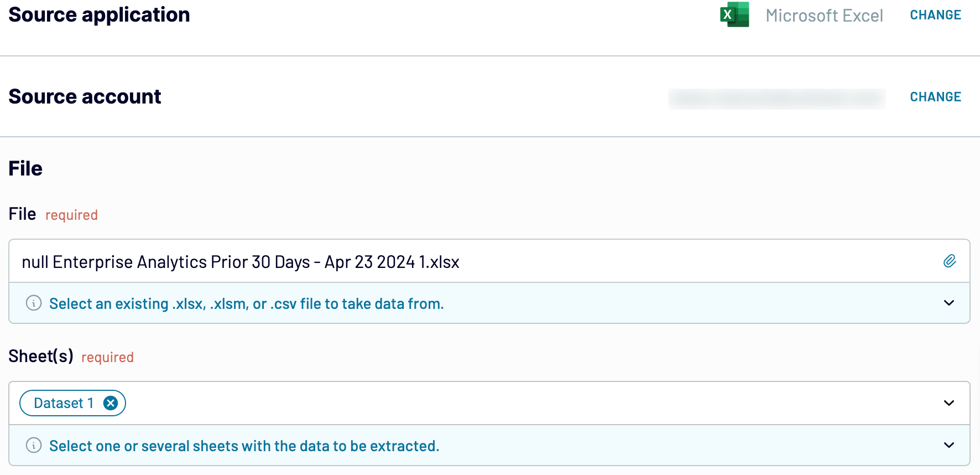Click the paperclip attach file icon
The width and height of the screenshot is (980, 475).
coord(950,261)
